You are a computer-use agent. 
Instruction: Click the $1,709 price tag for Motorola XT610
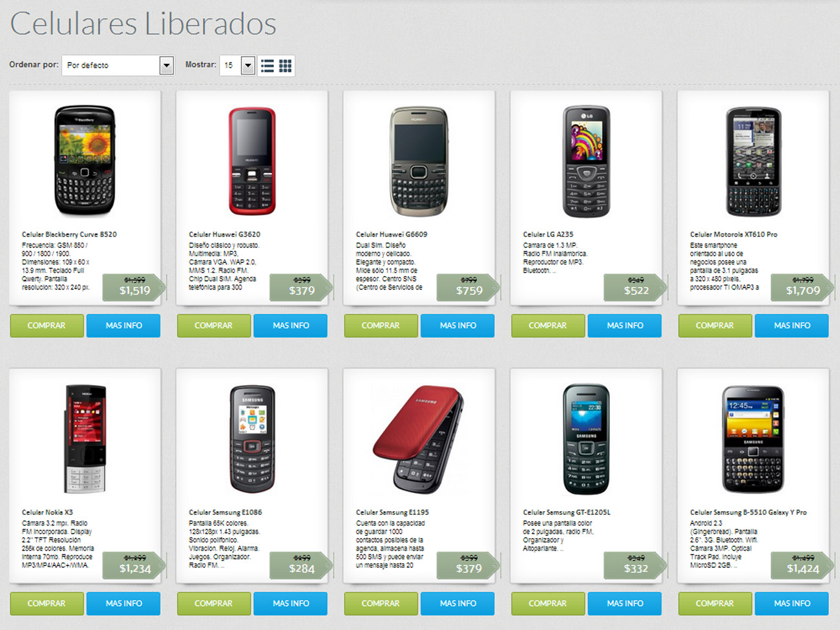803,288
